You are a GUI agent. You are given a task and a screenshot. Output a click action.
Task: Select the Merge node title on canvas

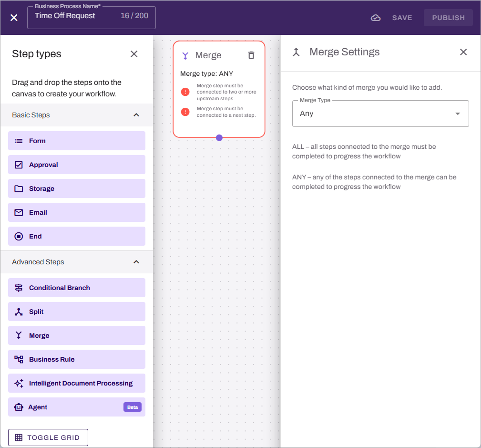tap(208, 55)
